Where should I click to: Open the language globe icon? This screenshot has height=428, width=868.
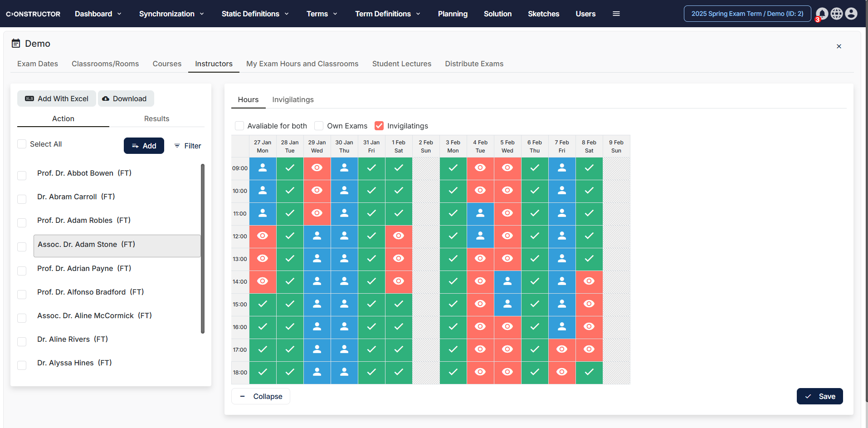click(x=837, y=14)
